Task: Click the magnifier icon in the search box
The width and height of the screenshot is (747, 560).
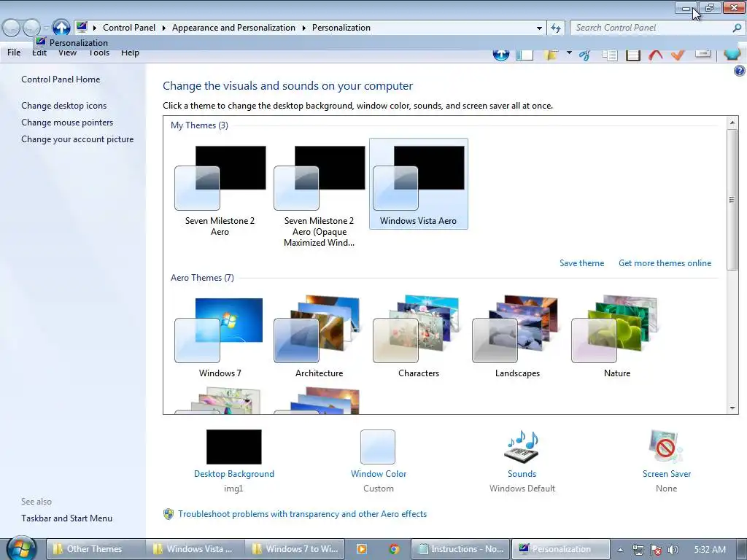Action: (737, 28)
